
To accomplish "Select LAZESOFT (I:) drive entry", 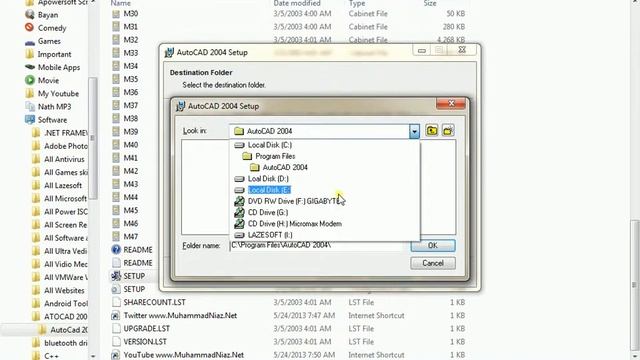I will pyautogui.click(x=270, y=235).
